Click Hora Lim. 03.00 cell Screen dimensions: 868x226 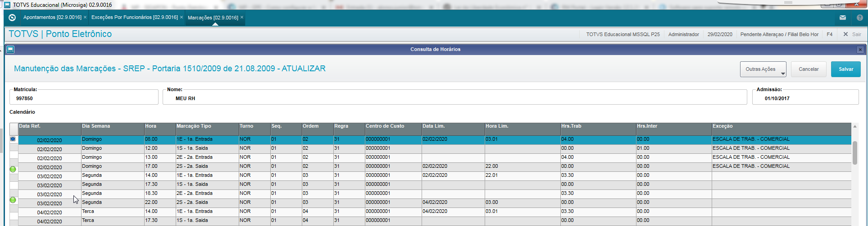[523, 203]
